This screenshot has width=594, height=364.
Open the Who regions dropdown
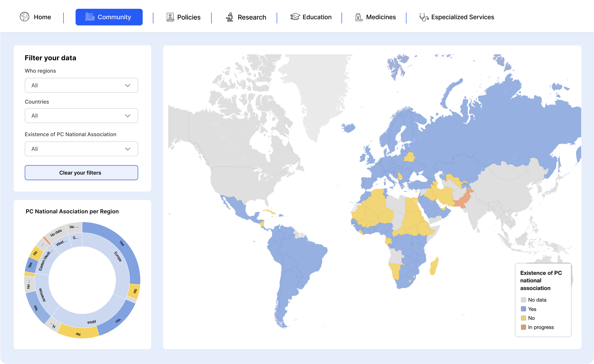pyautogui.click(x=81, y=86)
